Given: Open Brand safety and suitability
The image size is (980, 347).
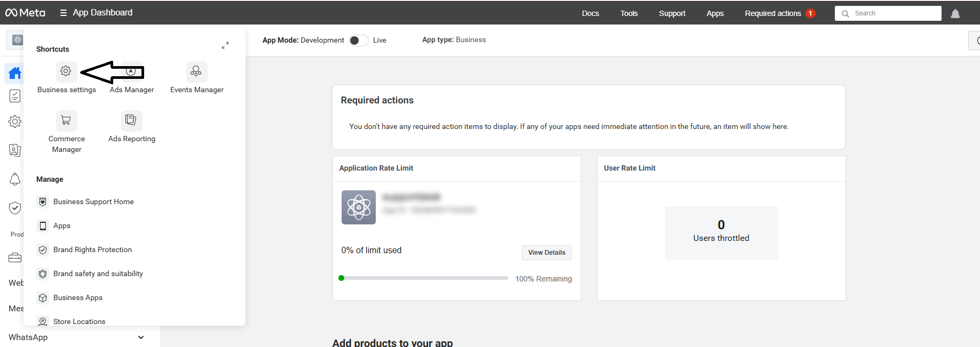Looking at the screenshot, I should point(98,274).
